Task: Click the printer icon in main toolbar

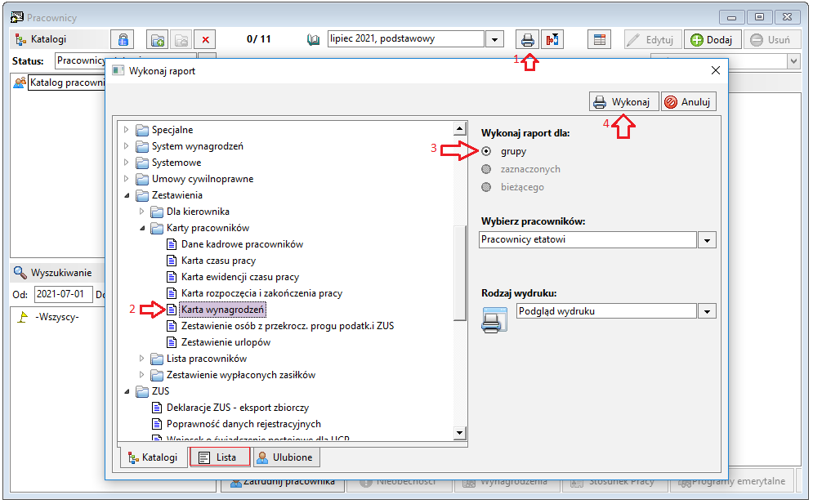Action: coord(527,39)
